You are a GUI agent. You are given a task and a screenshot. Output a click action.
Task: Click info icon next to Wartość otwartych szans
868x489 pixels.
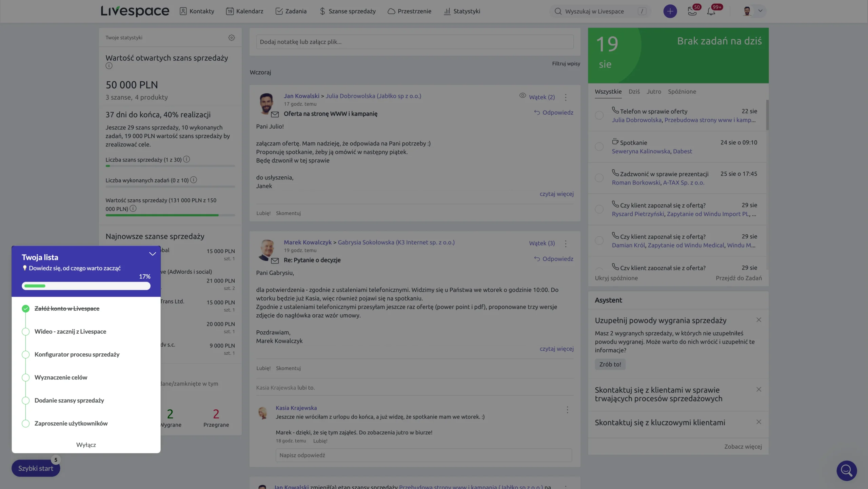point(109,66)
